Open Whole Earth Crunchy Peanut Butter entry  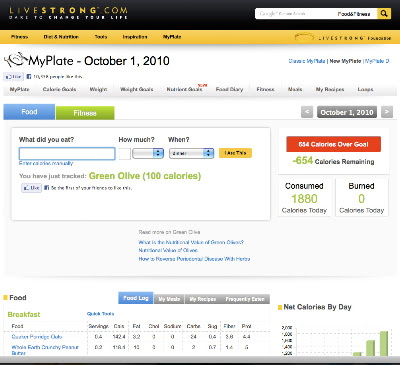[x=45, y=350]
